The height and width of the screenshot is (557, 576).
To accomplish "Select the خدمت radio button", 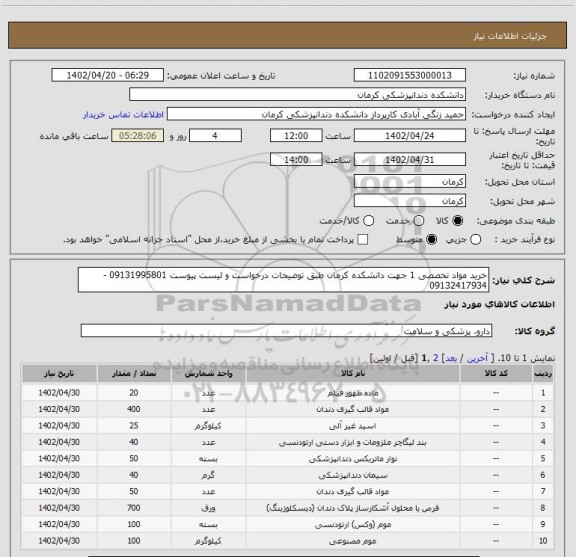I will tap(419, 221).
